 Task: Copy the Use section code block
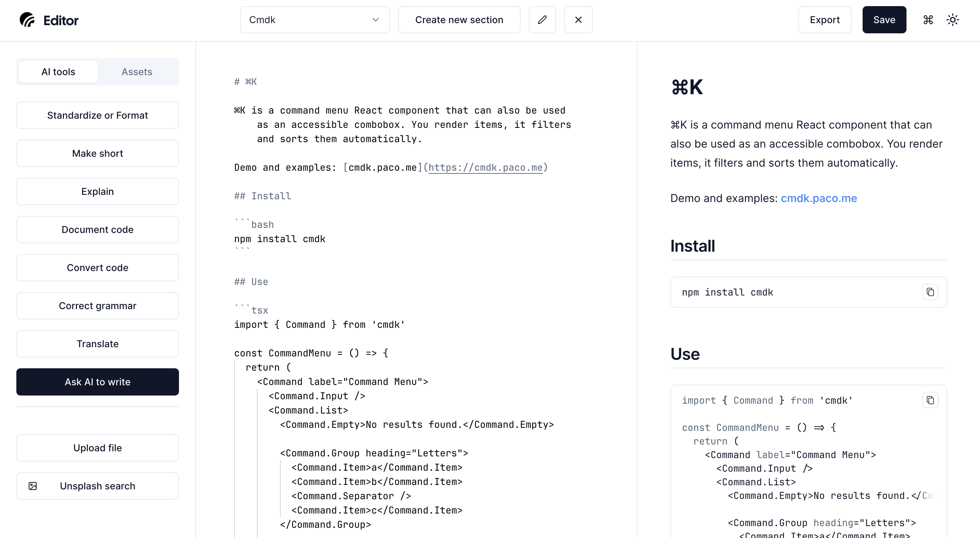click(x=930, y=400)
